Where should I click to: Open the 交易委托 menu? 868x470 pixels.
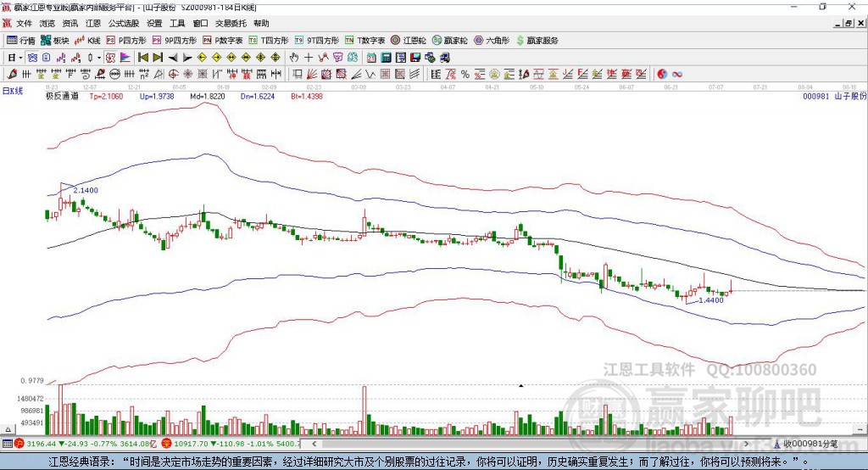(x=231, y=23)
